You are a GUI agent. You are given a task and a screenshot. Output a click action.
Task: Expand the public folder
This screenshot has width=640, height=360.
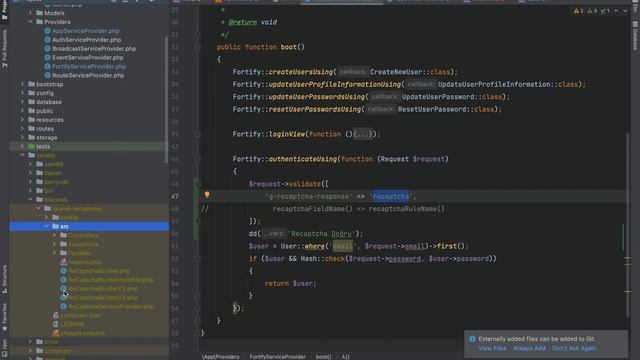tap(22, 111)
